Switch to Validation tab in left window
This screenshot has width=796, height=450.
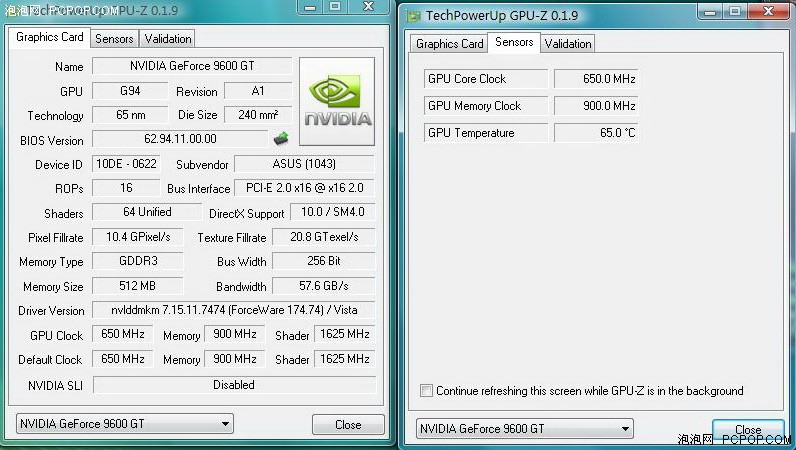(x=168, y=39)
